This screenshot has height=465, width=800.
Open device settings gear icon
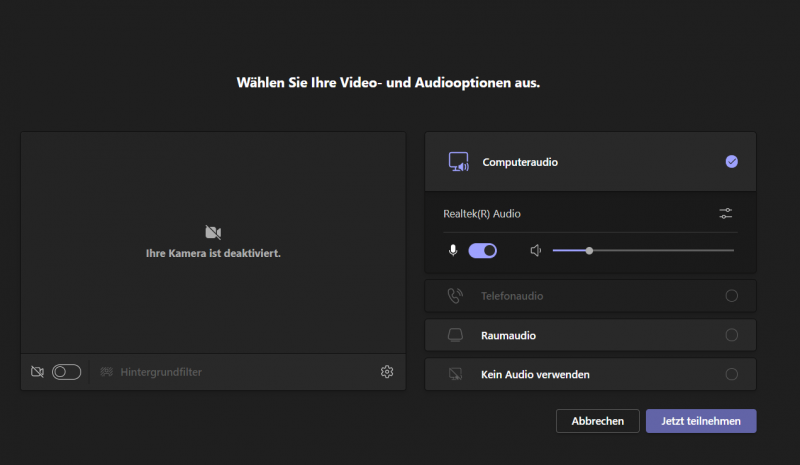tap(387, 372)
